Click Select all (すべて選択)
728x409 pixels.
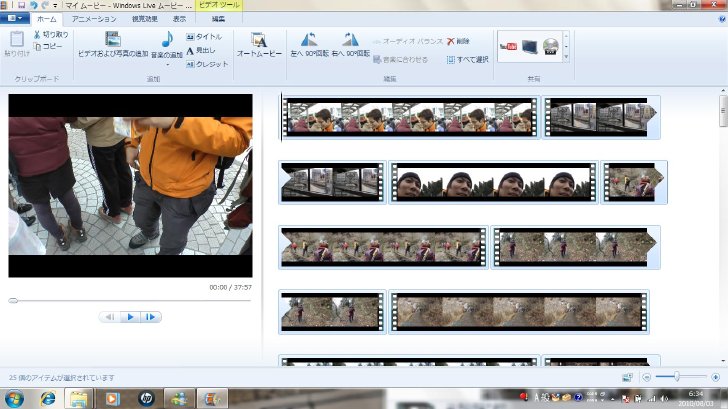[468, 59]
